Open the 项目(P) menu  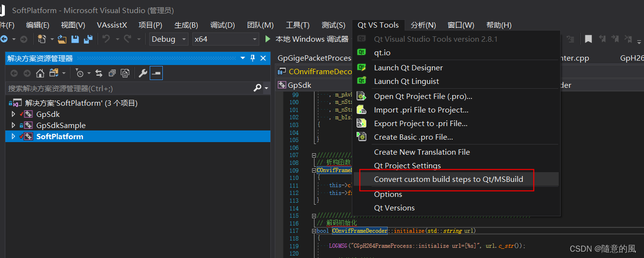tap(150, 25)
